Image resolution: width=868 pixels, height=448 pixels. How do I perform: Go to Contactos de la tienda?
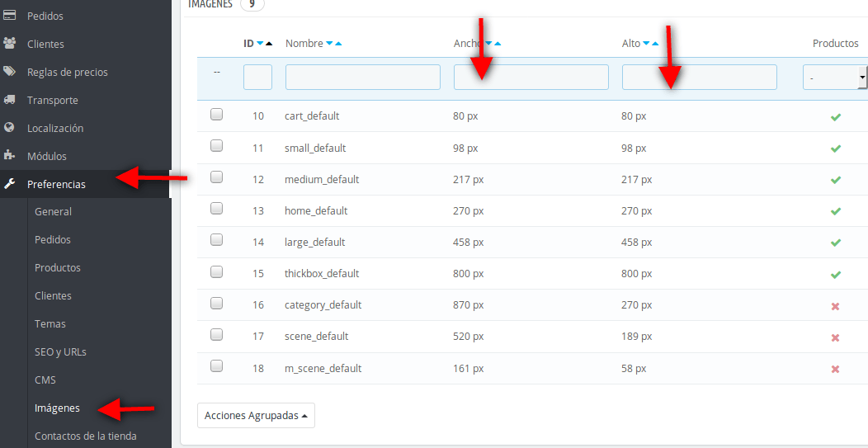tap(85, 436)
